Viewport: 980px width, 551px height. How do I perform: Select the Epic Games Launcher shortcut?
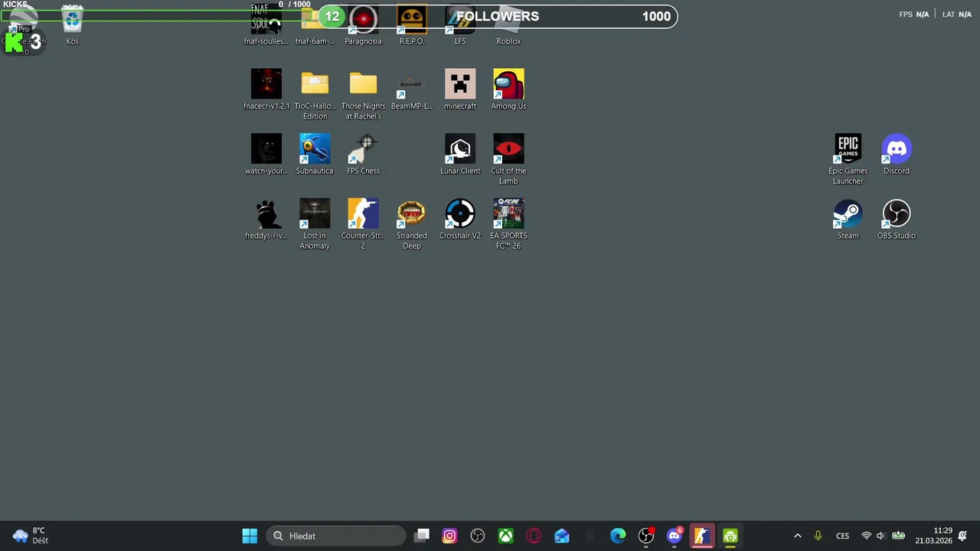848,159
